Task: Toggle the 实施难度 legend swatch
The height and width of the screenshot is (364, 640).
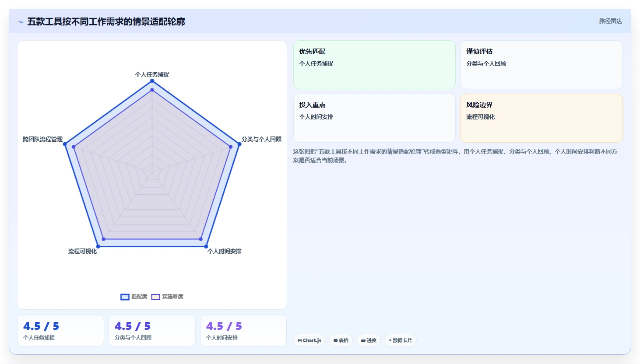Action: pyautogui.click(x=155, y=297)
